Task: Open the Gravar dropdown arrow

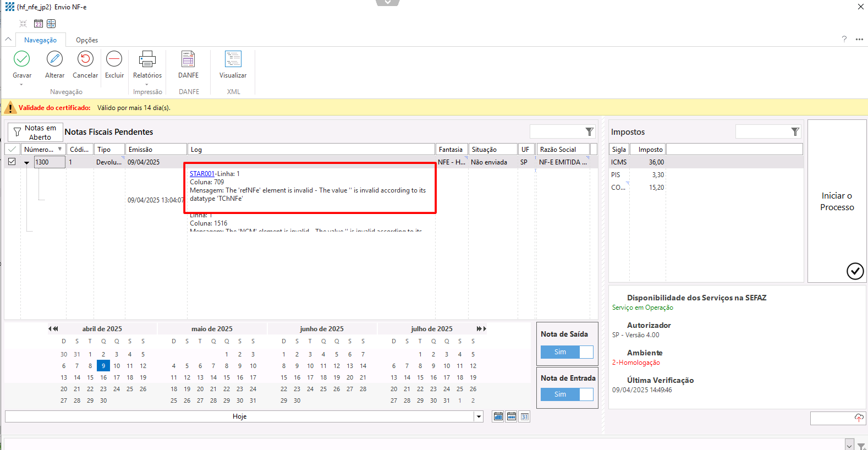Action: [x=21, y=85]
